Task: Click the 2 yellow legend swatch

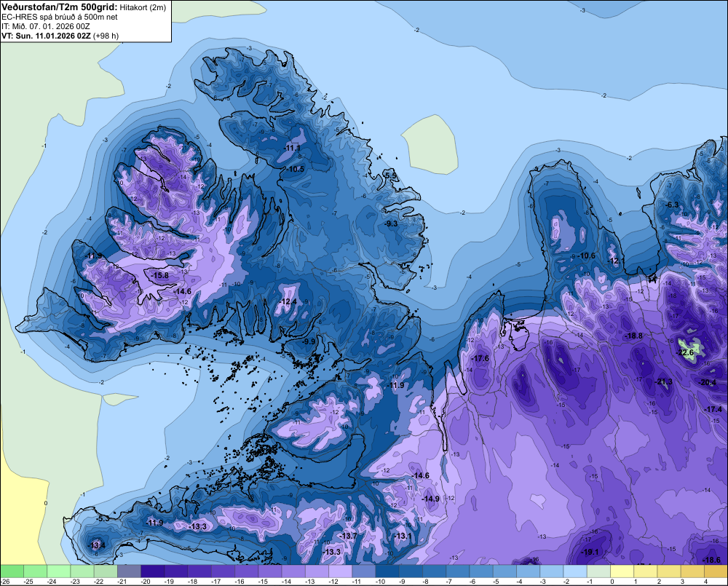Action: (669, 571)
